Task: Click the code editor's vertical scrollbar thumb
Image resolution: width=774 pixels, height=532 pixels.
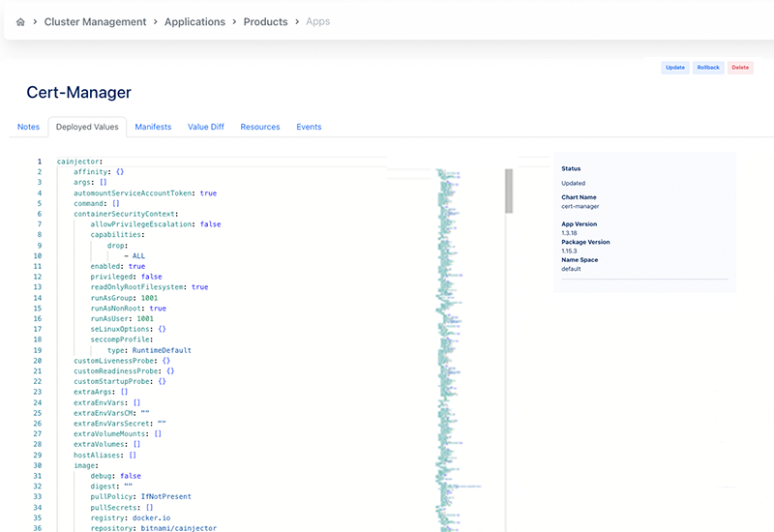Action: tap(509, 191)
